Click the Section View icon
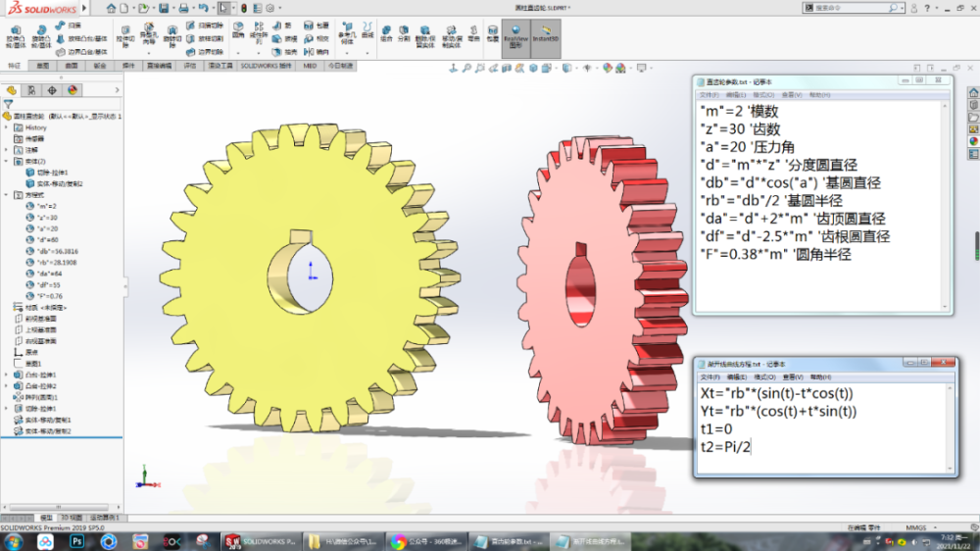Image resolution: width=980 pixels, height=551 pixels. pyautogui.click(x=507, y=69)
